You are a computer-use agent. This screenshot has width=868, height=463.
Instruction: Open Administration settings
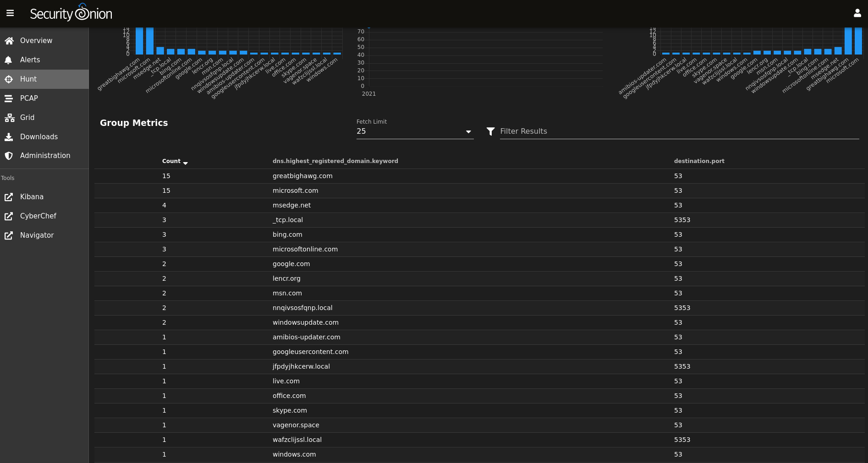[44, 156]
